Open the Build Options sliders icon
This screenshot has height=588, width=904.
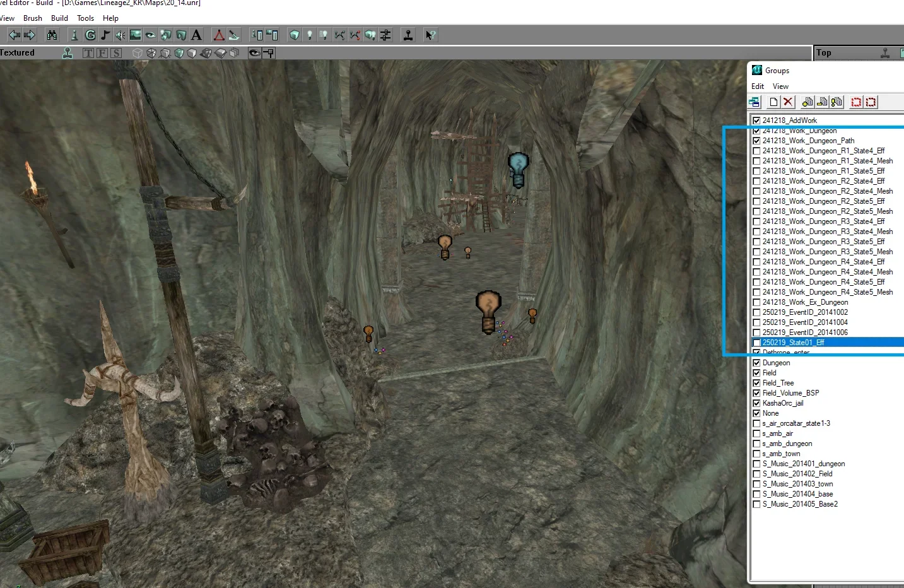tap(385, 35)
